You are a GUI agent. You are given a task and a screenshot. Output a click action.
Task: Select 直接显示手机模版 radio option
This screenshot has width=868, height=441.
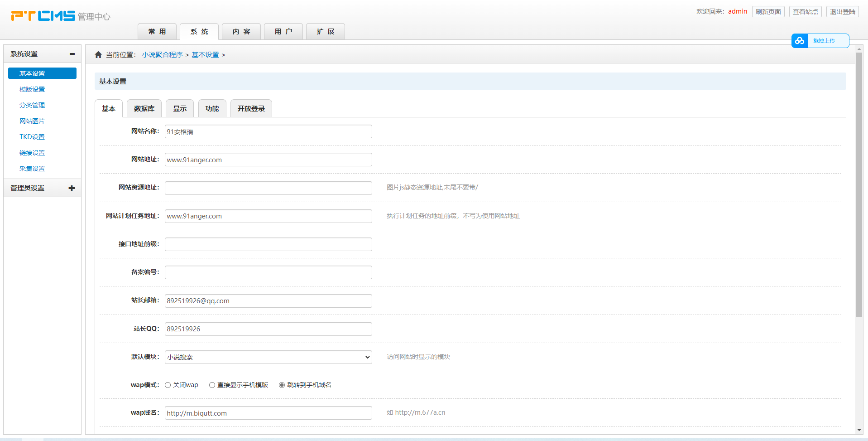click(212, 385)
